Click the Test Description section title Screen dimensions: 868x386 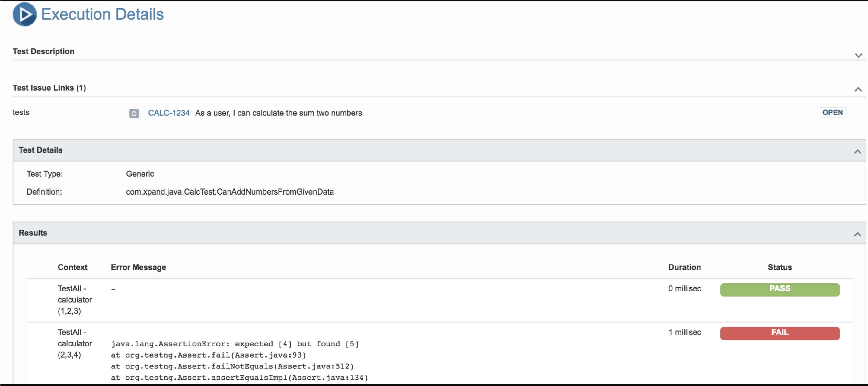point(43,51)
